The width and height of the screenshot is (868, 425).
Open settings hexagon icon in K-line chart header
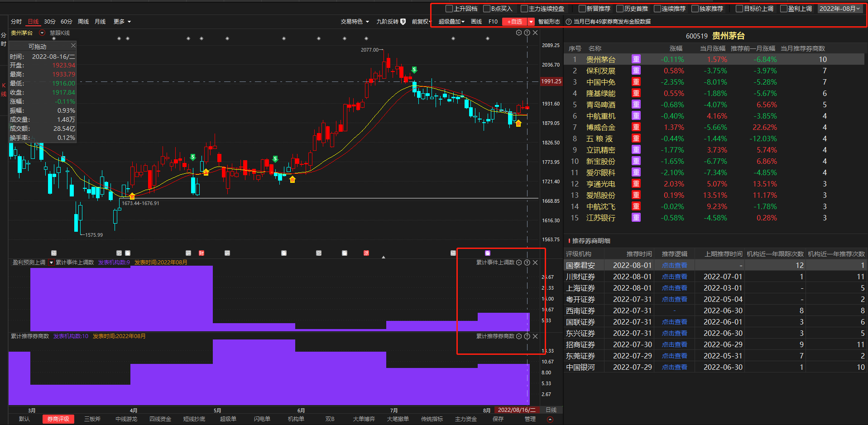pos(519,33)
